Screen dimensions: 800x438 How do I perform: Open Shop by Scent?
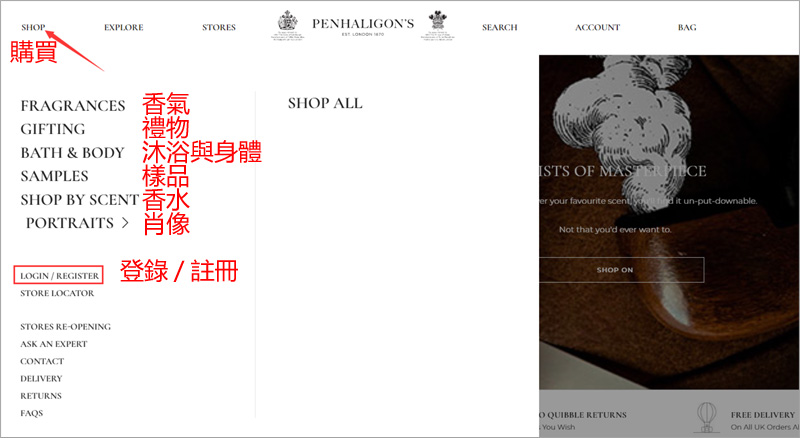pos(79,200)
